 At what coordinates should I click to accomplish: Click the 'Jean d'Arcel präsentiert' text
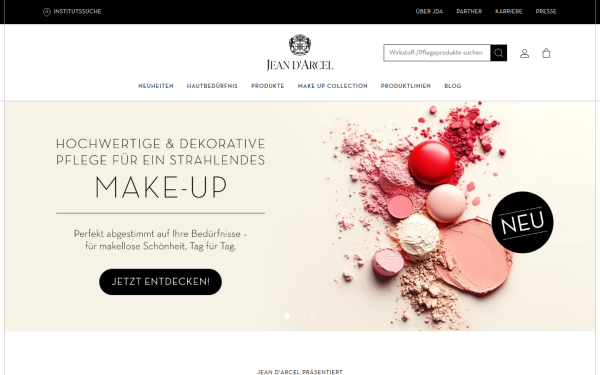point(300,372)
